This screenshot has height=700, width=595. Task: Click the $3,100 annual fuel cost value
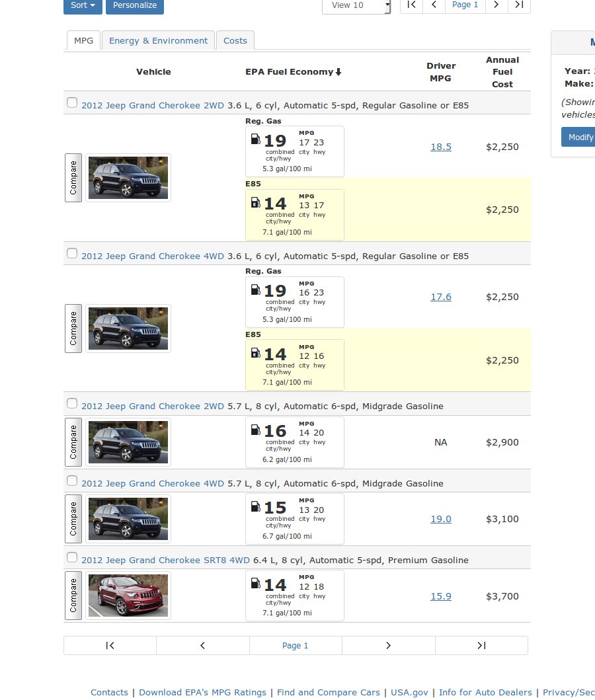tap(502, 519)
